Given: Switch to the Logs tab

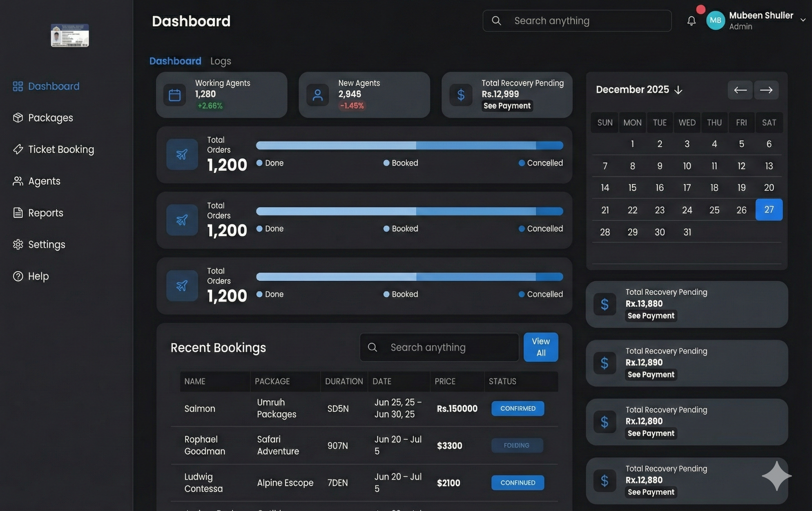Looking at the screenshot, I should 221,61.
